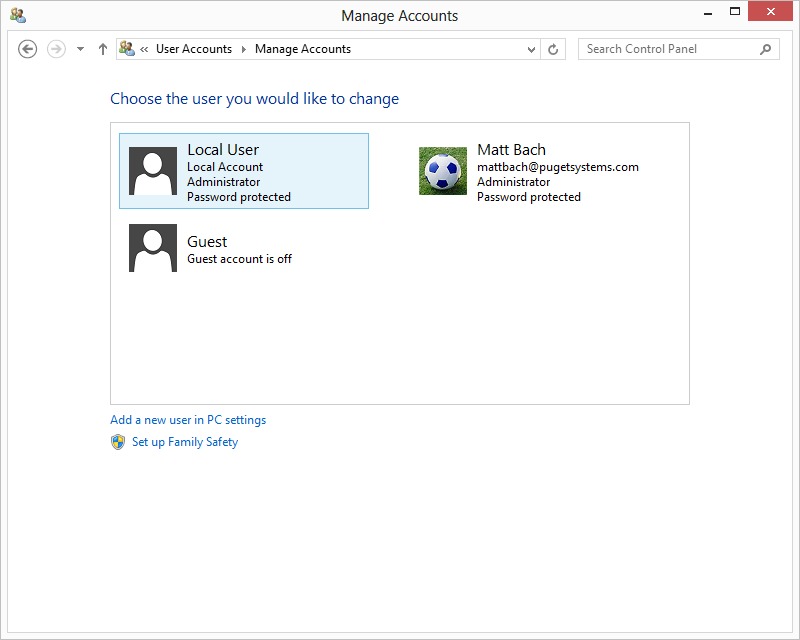This screenshot has height=640, width=800.
Task: Expand the address bar history dropdown
Action: pyautogui.click(x=531, y=49)
